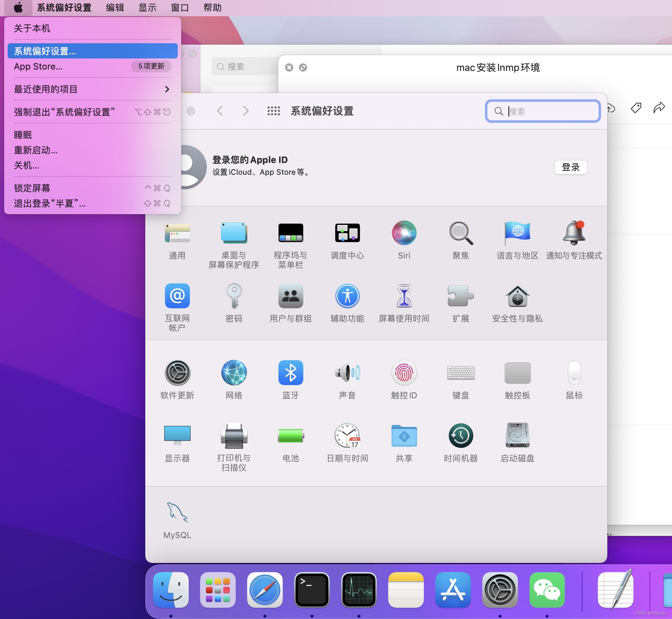Launch WeChat from the Dock

547,590
